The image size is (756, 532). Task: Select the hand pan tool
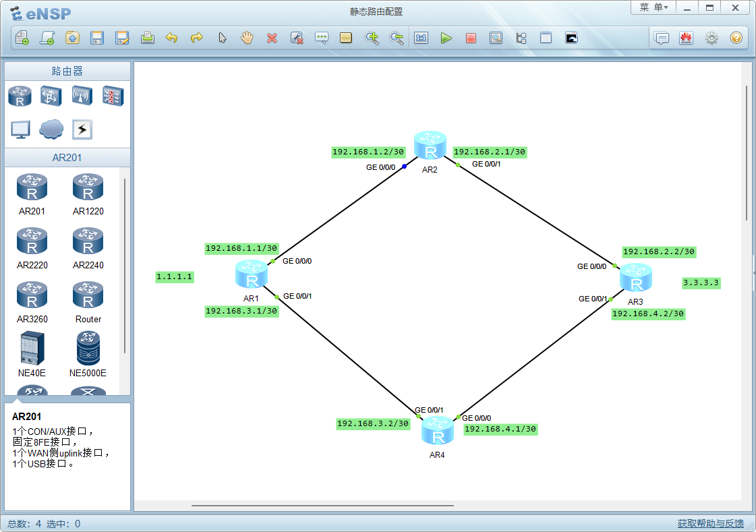247,38
